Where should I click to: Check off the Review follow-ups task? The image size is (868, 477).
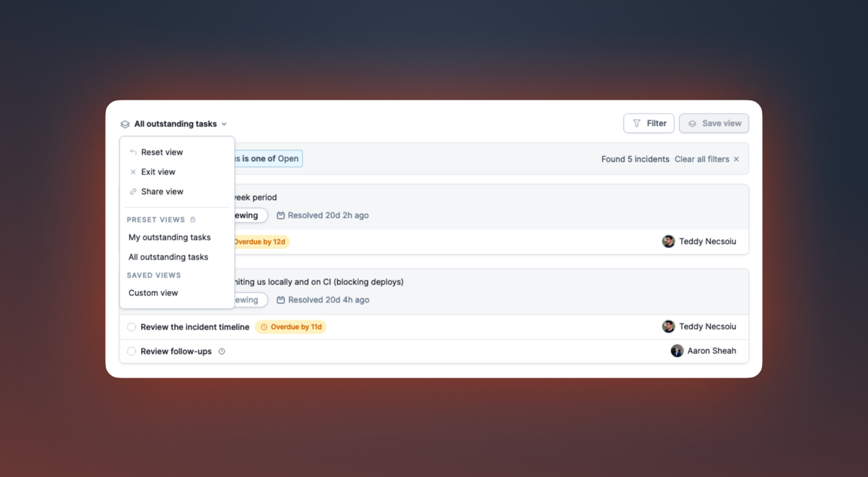pyautogui.click(x=132, y=352)
